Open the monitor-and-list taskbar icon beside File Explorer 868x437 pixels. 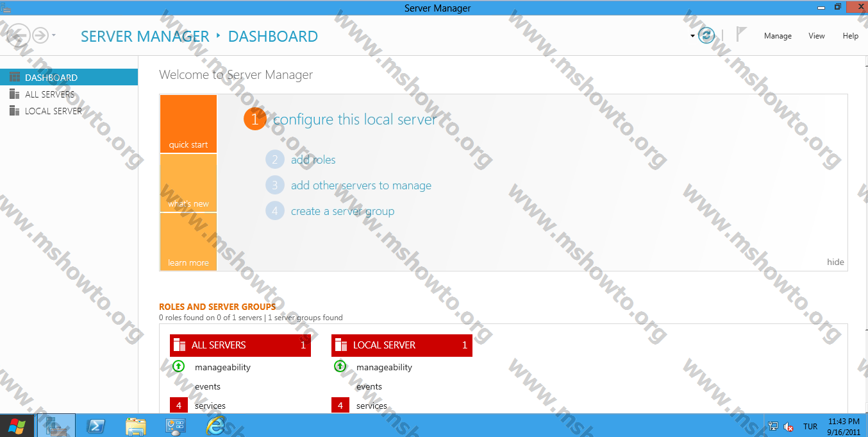[175, 425]
